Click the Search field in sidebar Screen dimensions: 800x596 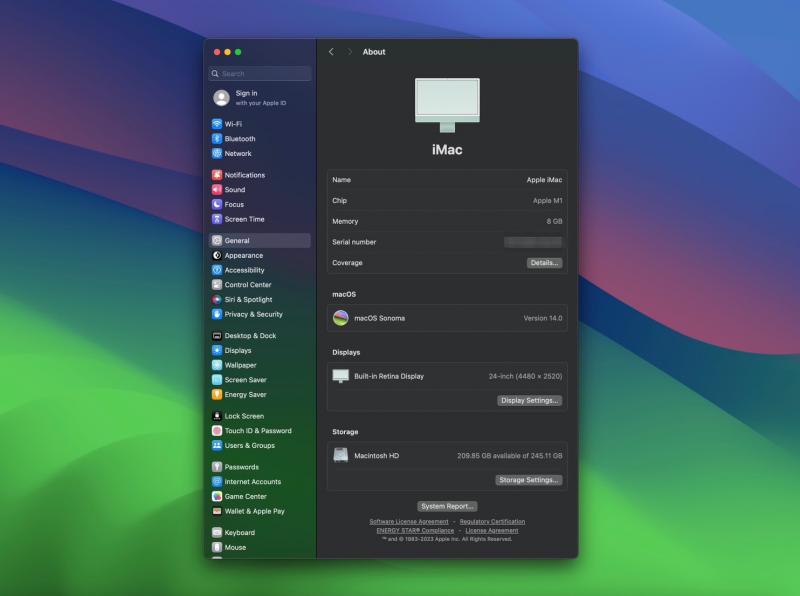coord(260,74)
